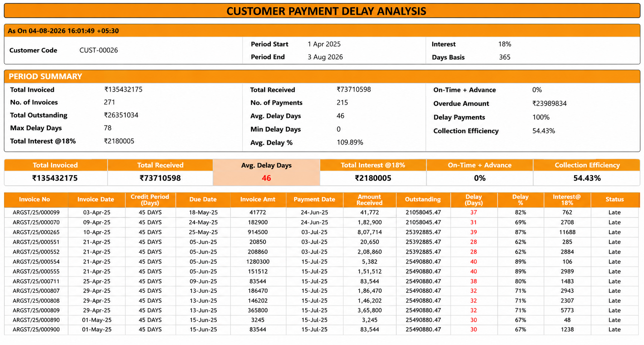This screenshot has width=644, height=345.
Task: Click the Payment Date column header
Action: tap(314, 200)
